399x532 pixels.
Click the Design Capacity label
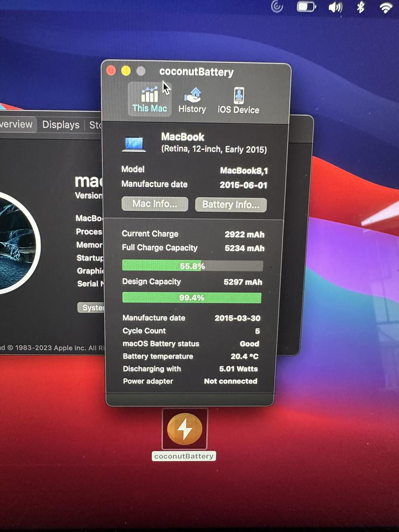[x=151, y=282]
